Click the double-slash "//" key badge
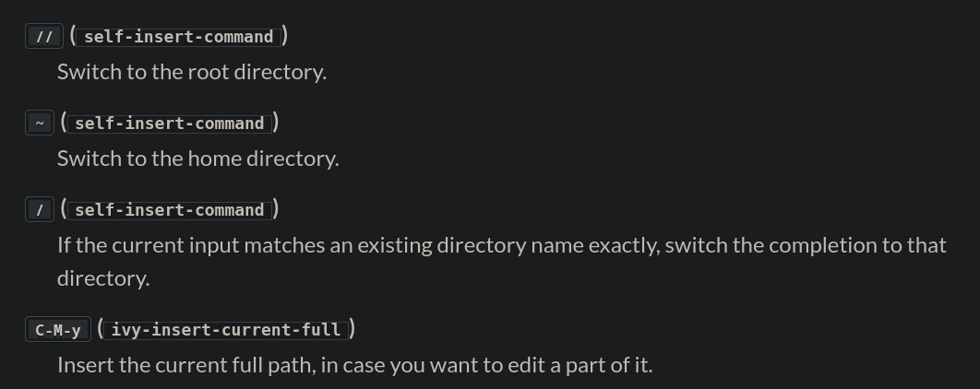980x389 pixels. (x=43, y=37)
